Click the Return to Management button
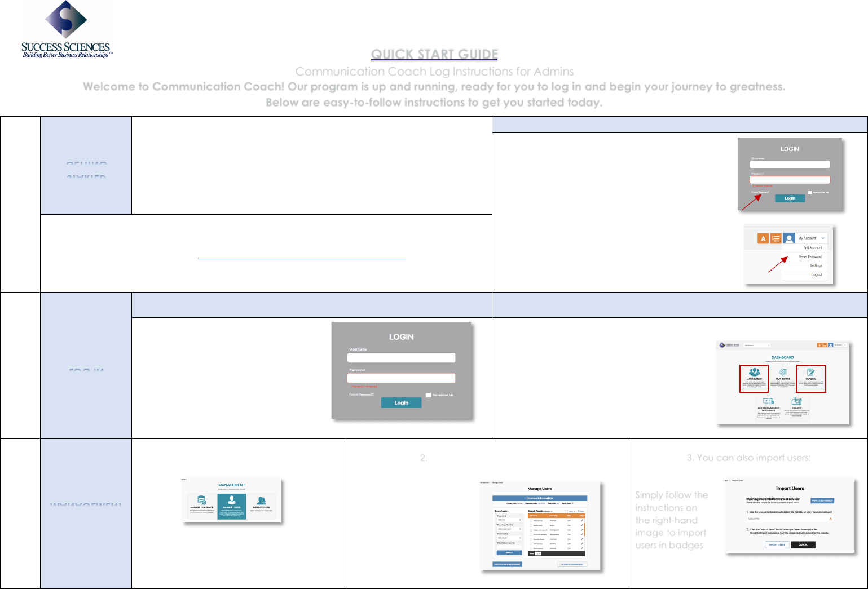Screen dimensions: 868x589 point(572,564)
